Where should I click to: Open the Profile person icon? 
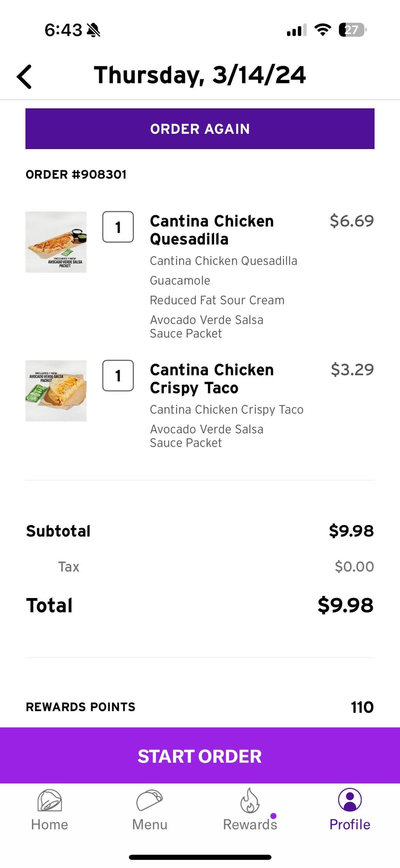(350, 801)
